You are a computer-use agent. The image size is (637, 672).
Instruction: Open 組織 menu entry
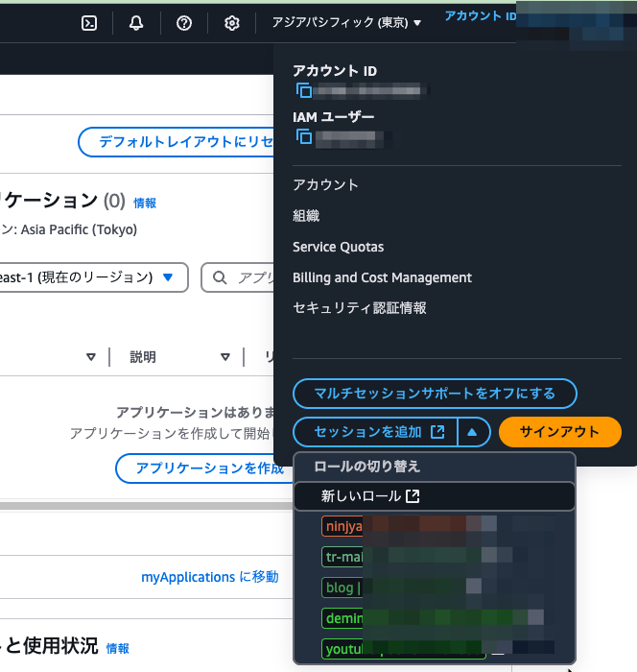click(x=306, y=216)
